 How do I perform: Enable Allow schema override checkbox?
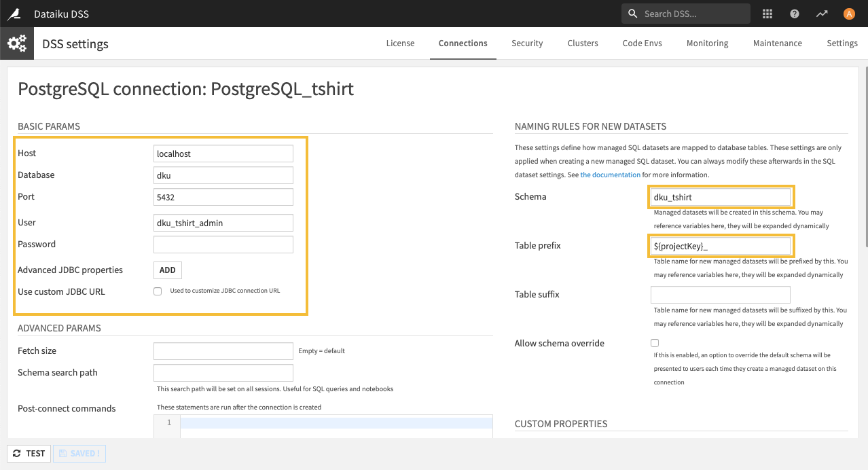pyautogui.click(x=655, y=343)
